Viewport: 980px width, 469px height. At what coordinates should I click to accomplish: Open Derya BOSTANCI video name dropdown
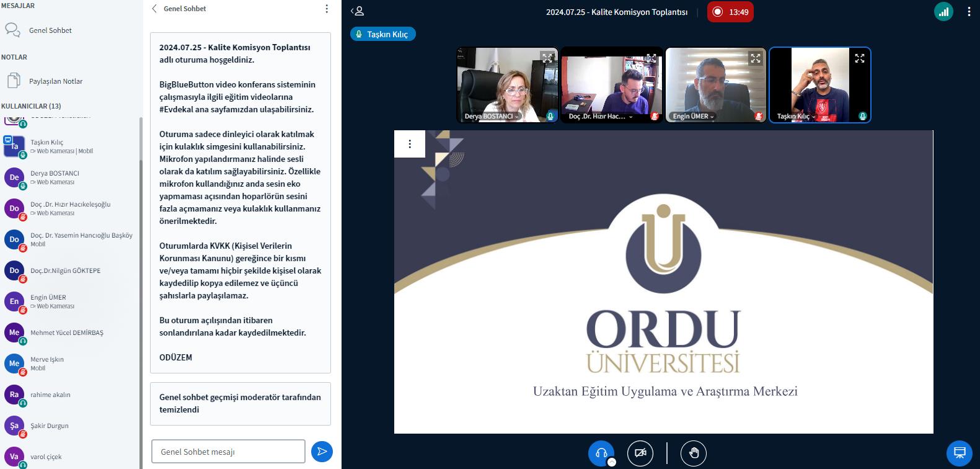[492, 116]
